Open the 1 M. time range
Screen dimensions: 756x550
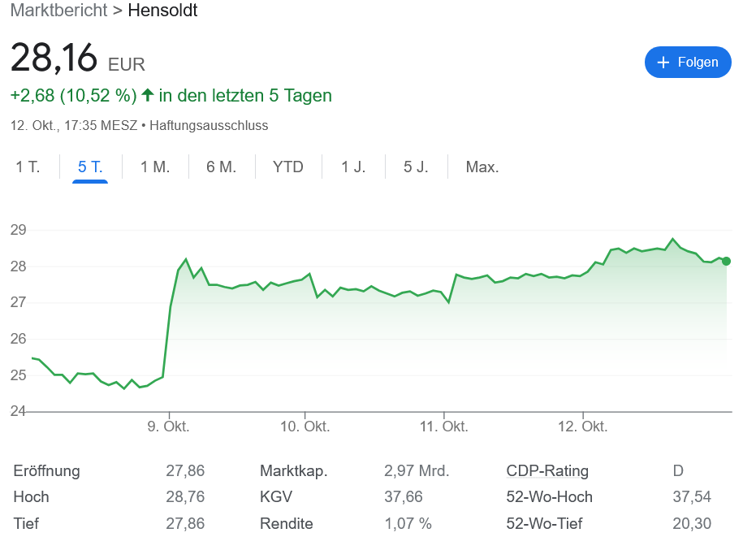click(155, 167)
